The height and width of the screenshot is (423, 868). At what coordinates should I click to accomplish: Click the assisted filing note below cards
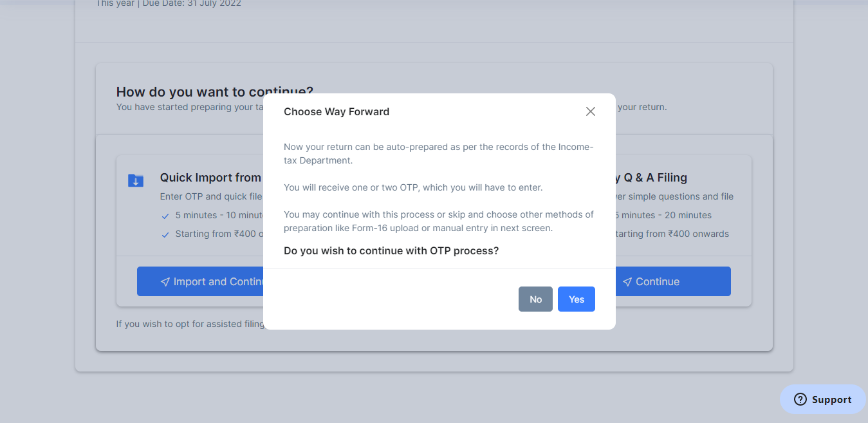point(190,324)
